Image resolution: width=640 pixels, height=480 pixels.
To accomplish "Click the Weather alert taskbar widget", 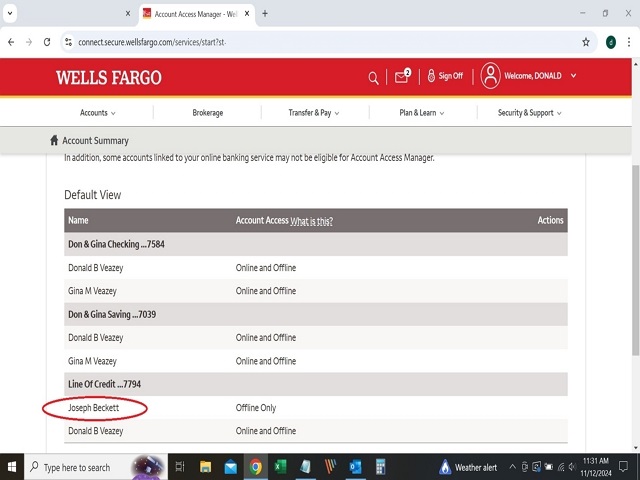I will click(468, 467).
